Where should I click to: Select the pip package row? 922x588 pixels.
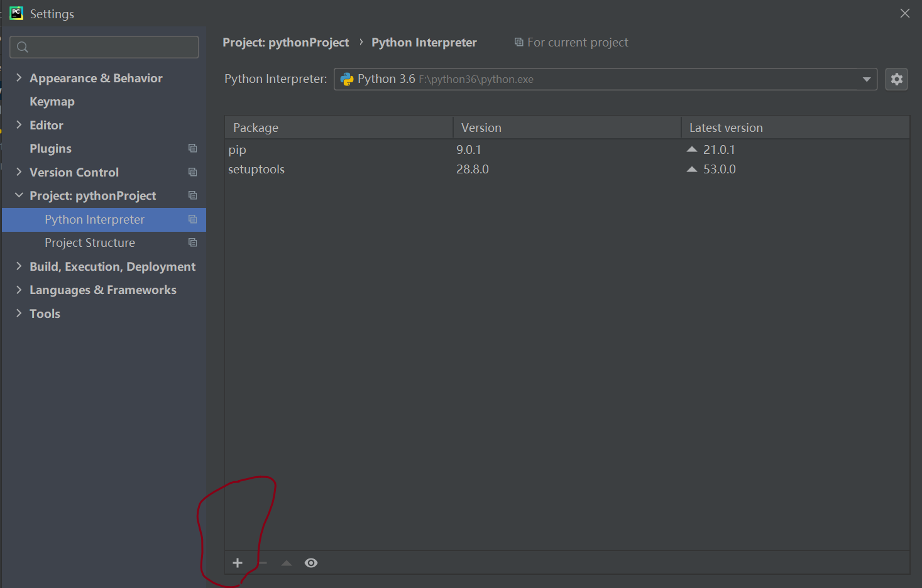click(x=567, y=150)
